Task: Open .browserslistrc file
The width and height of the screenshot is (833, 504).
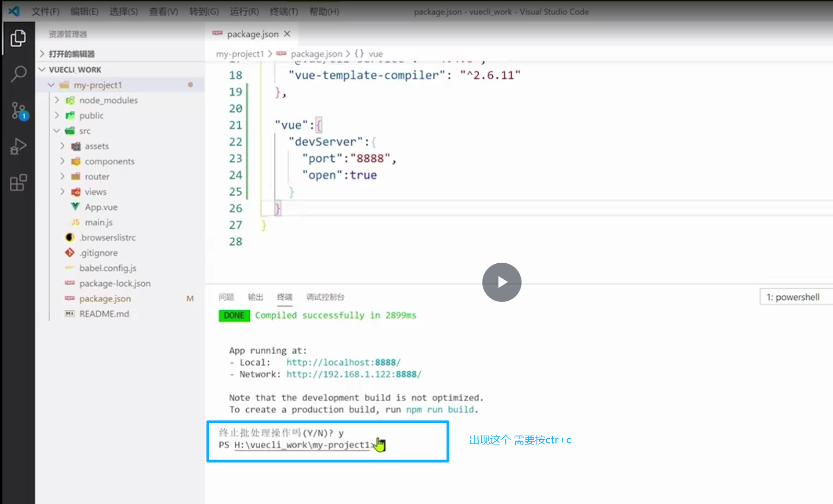Action: pyautogui.click(x=120, y=238)
